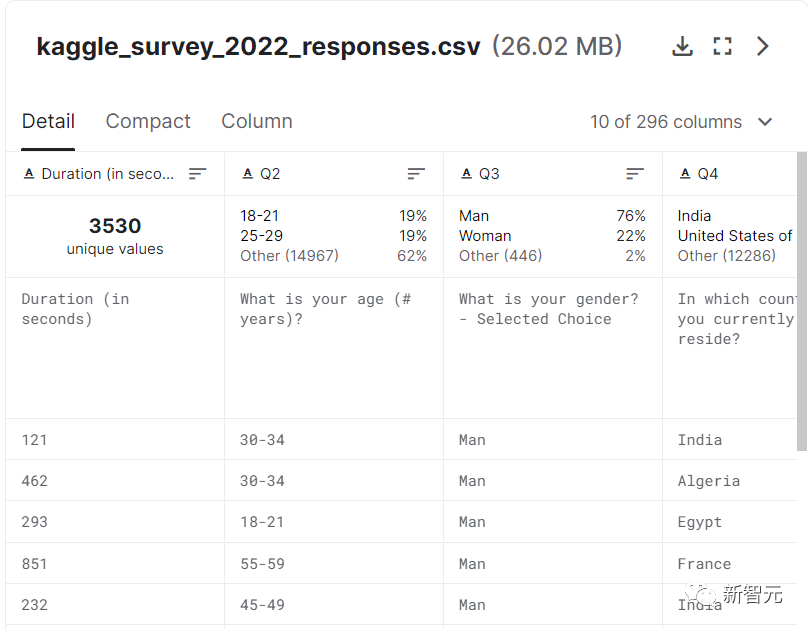Click the Q4 column header

click(708, 174)
